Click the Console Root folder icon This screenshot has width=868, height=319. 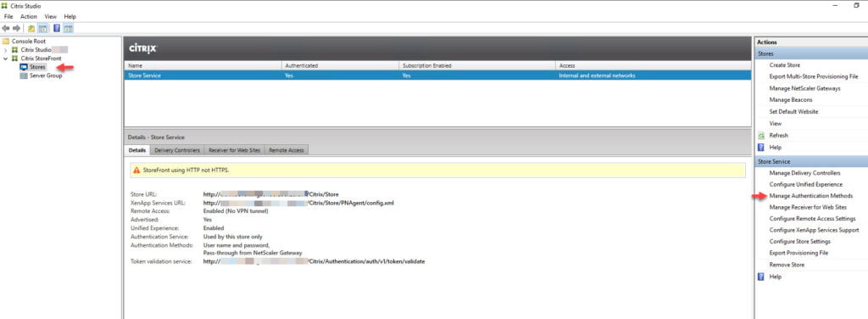pos(6,41)
